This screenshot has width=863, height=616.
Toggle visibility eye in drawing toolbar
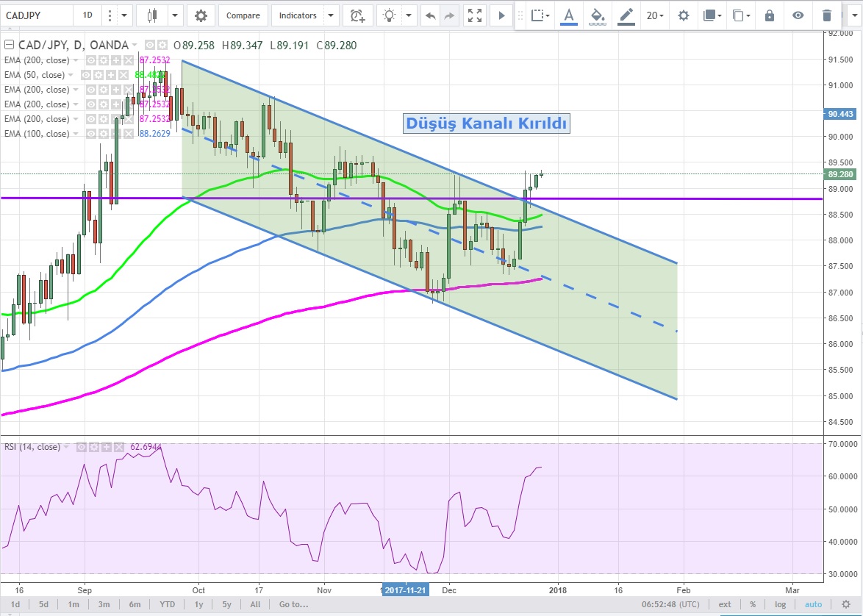coord(798,15)
